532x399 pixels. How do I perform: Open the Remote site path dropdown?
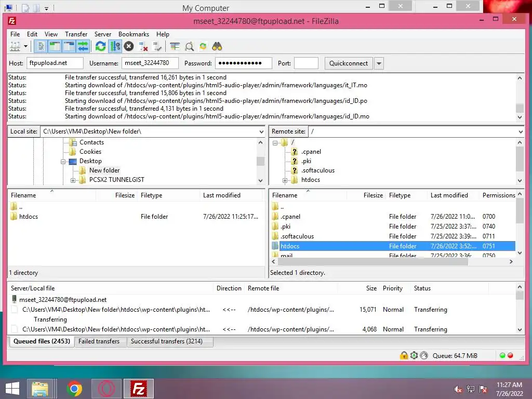pyautogui.click(x=521, y=131)
